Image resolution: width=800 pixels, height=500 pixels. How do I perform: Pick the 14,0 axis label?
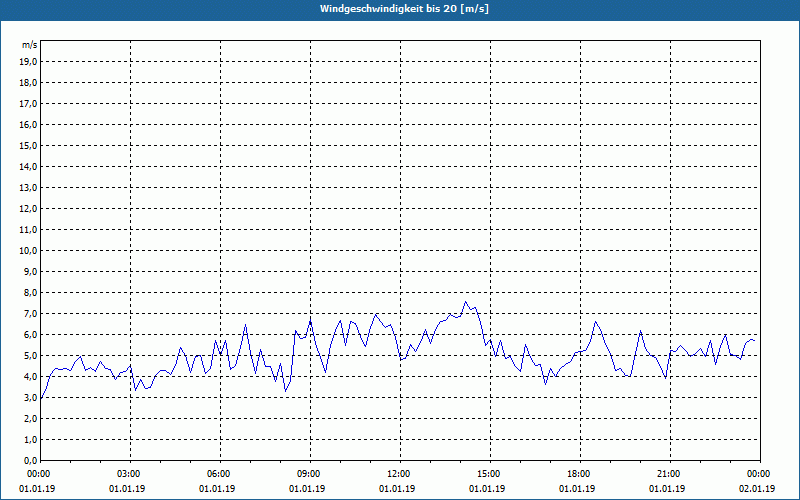click(x=28, y=166)
